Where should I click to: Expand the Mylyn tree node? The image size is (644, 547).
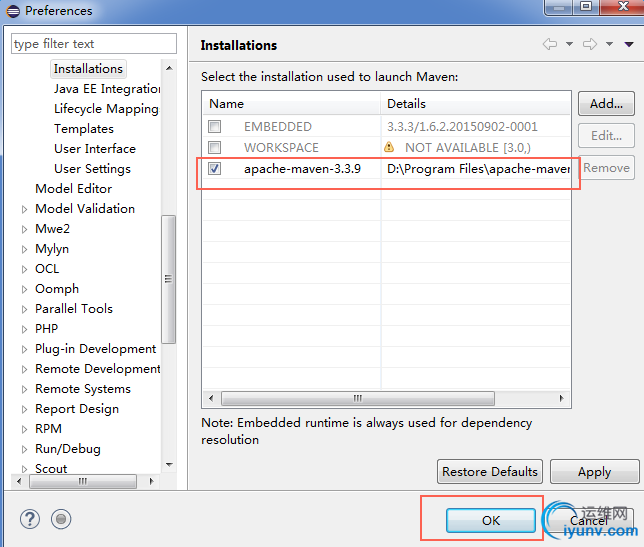pyautogui.click(x=24, y=249)
